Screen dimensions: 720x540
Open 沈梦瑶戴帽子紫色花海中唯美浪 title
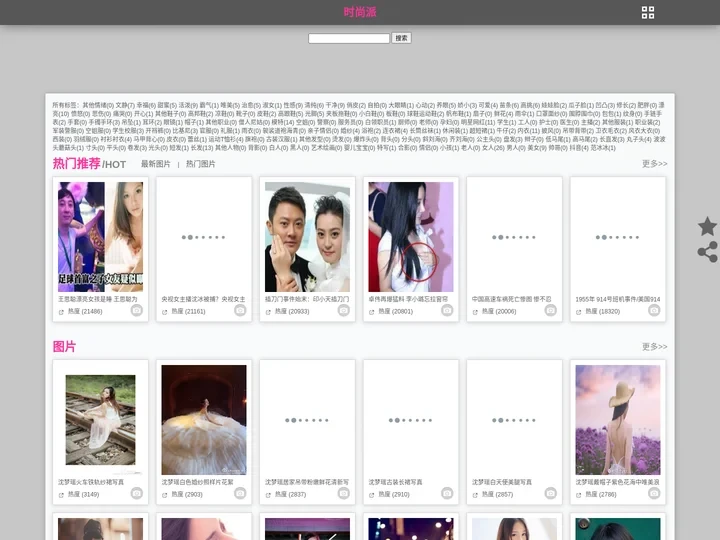tap(618, 482)
